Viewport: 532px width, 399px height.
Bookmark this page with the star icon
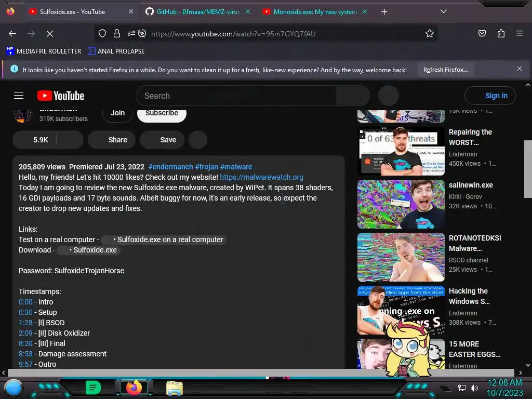tap(430, 33)
